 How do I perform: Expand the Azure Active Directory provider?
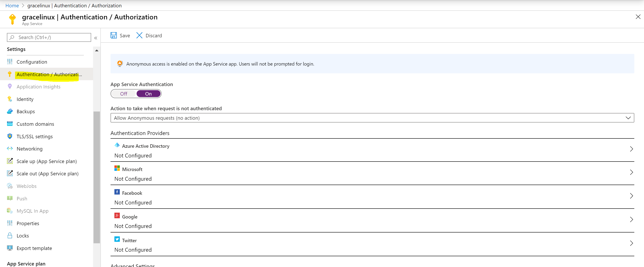[x=632, y=149]
